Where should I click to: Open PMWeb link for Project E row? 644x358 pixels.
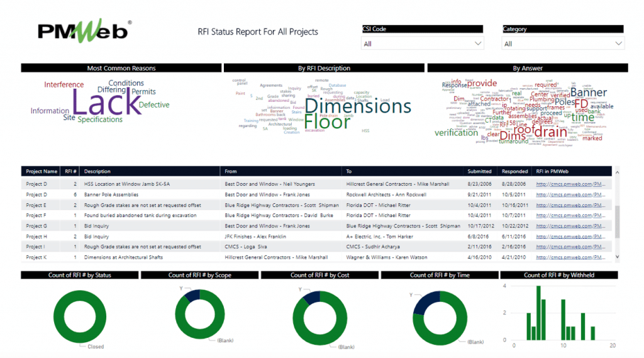[x=570, y=205]
